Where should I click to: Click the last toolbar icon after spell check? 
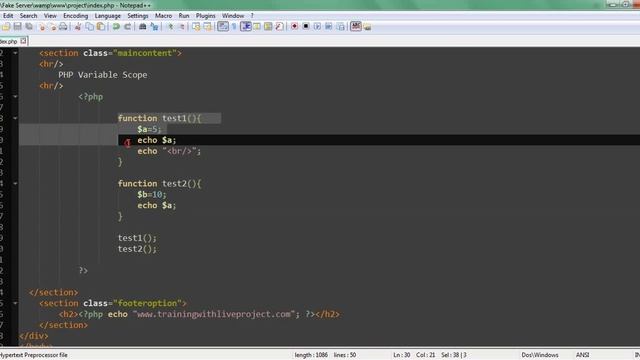coord(367,27)
